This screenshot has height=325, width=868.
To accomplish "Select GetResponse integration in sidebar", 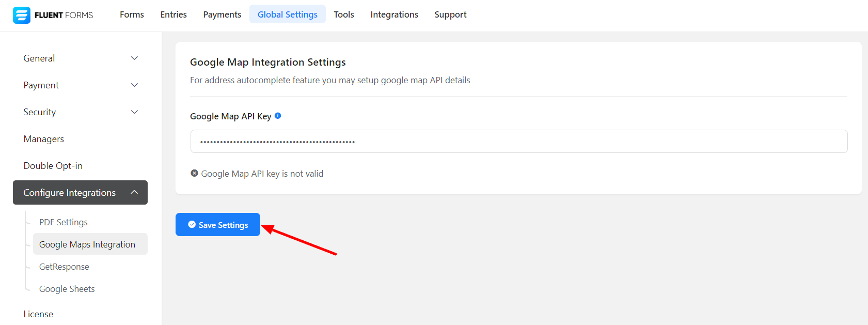I will pos(64,267).
